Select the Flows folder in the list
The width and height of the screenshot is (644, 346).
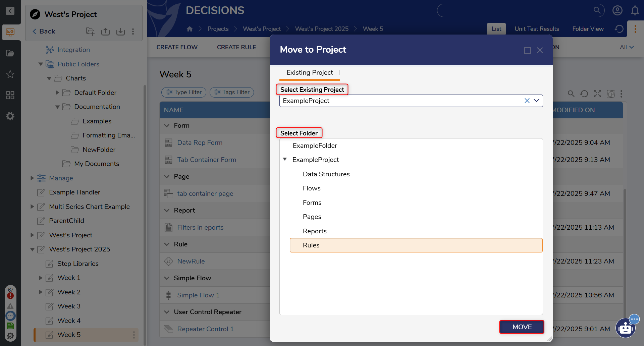(x=312, y=188)
